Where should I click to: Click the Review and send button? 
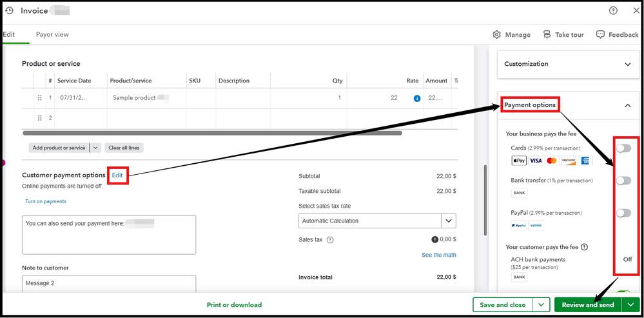588,305
